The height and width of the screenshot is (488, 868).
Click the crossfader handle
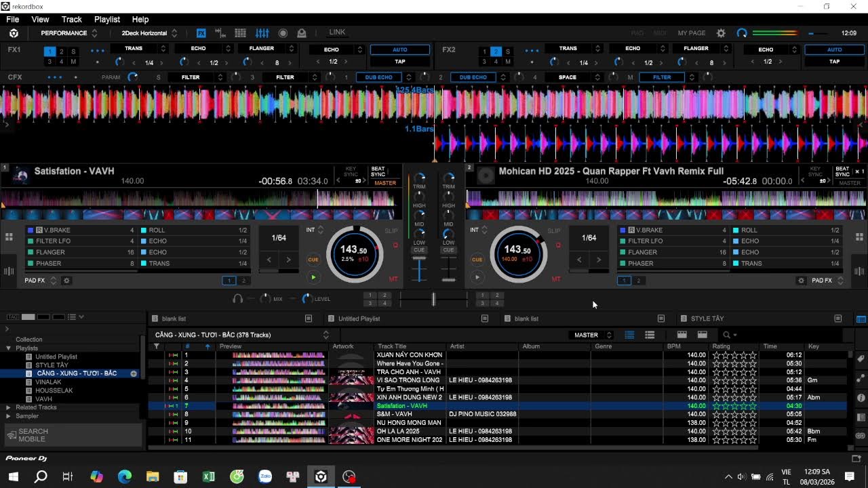(433, 299)
